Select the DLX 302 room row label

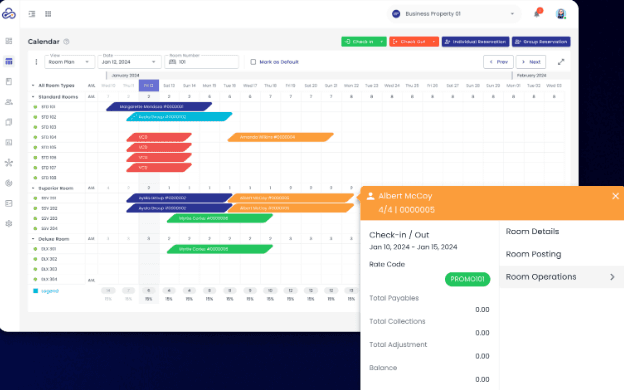point(49,259)
